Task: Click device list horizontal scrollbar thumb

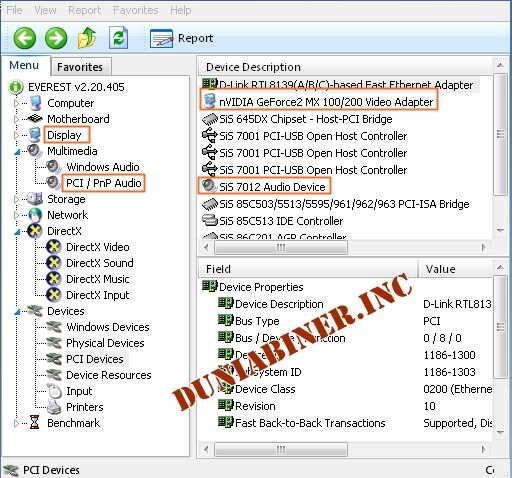Action: coord(281,247)
